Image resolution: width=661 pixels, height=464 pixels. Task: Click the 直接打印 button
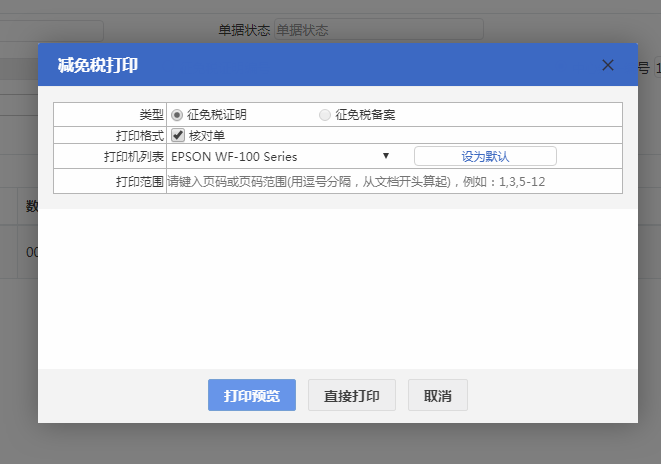point(352,395)
